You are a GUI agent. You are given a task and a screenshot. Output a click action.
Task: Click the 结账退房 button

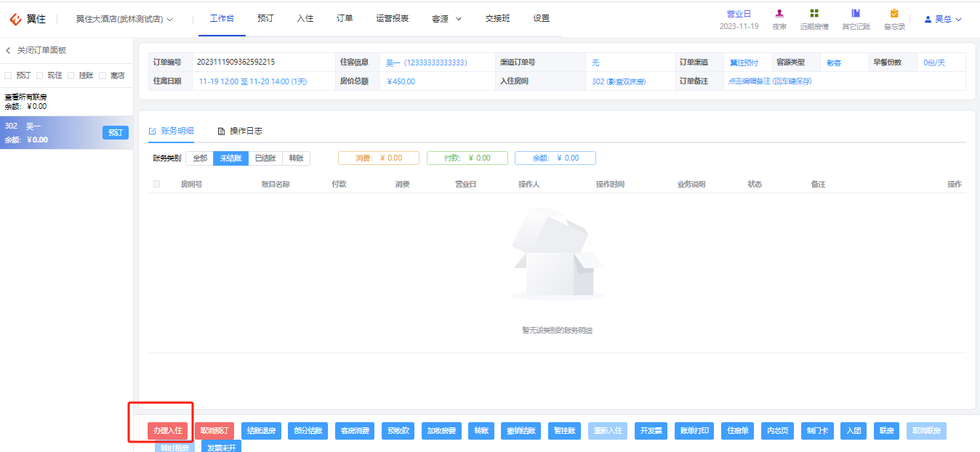261,431
